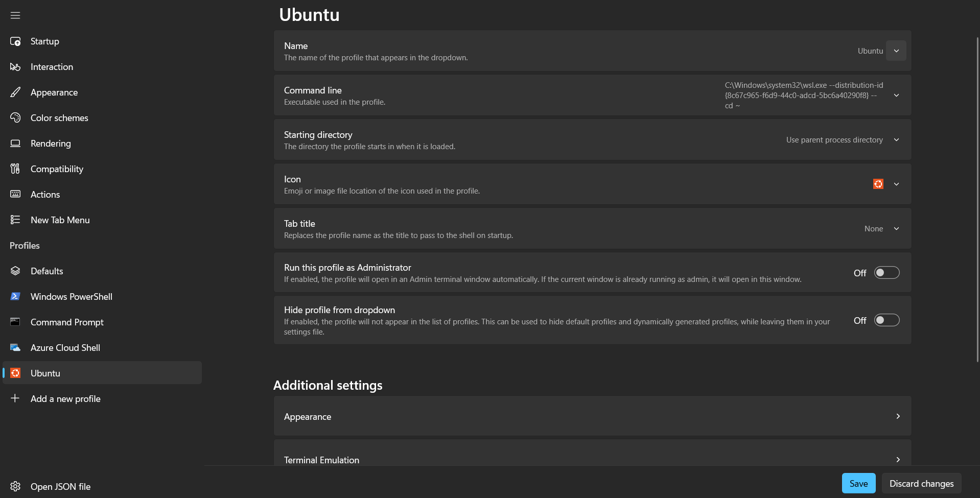Click the Save button
980x498 pixels.
858,483
